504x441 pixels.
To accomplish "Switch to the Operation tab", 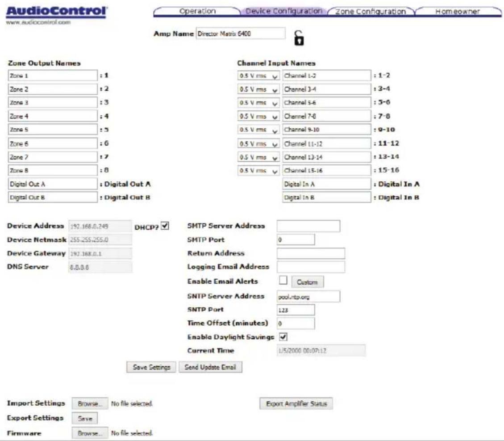I will coord(197,11).
